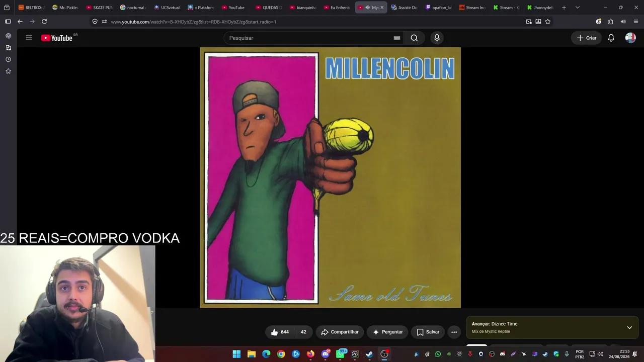
Task: Open the sidebar history clock icon
Action: click(8, 59)
